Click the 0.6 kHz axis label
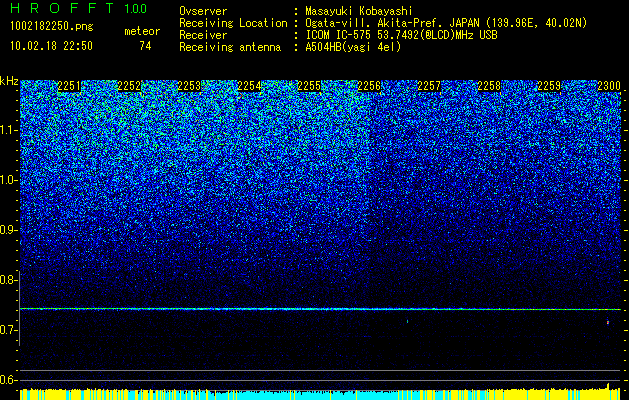Viewport: 629px width, 400px height. click(7, 380)
